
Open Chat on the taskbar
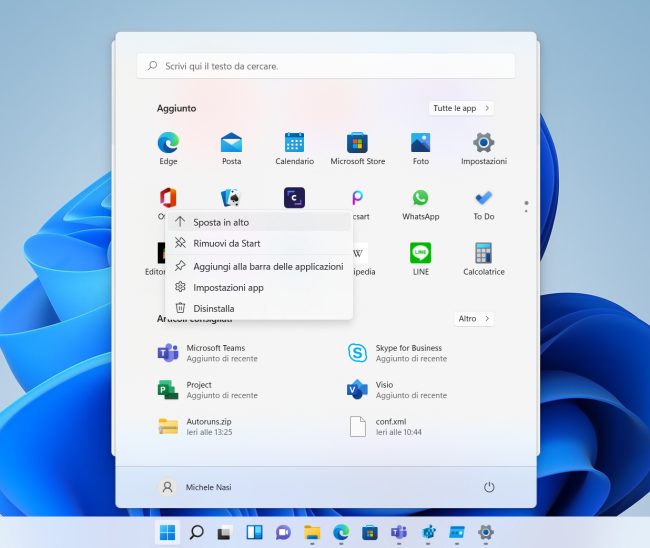(283, 532)
